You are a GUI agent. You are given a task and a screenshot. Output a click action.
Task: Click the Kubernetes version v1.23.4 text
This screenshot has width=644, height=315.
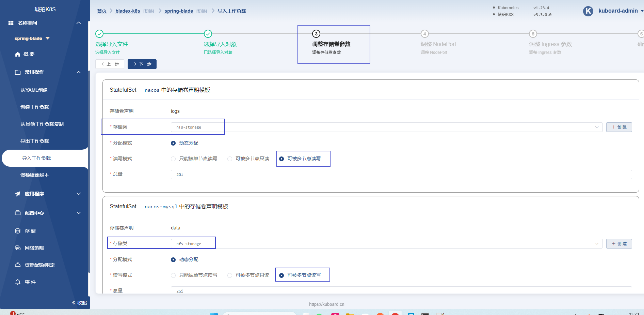pyautogui.click(x=541, y=8)
